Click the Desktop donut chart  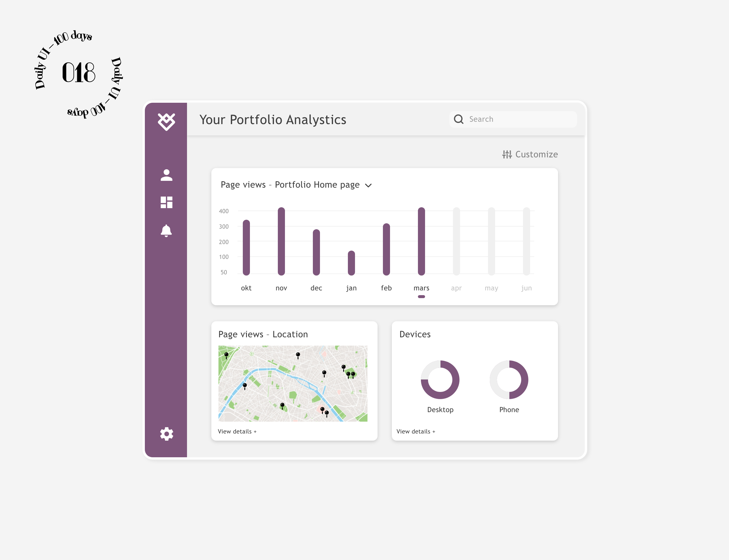point(440,379)
